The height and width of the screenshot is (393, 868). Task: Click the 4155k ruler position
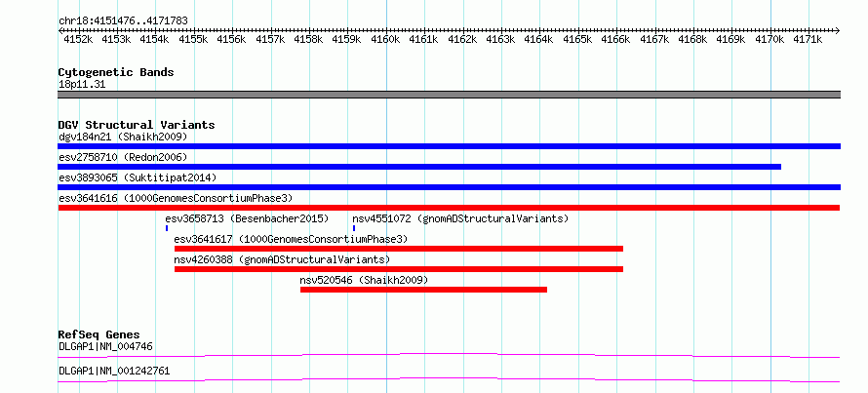click(x=193, y=39)
